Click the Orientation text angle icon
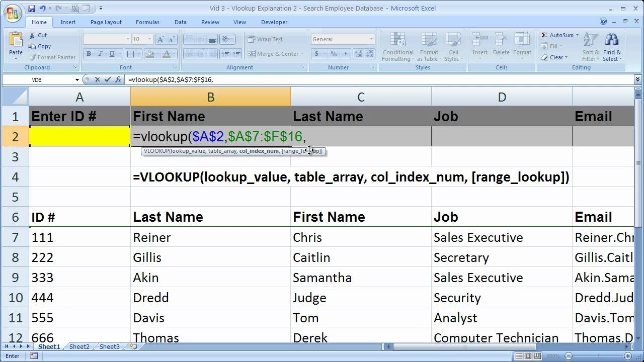The image size is (644, 362). click(226, 39)
